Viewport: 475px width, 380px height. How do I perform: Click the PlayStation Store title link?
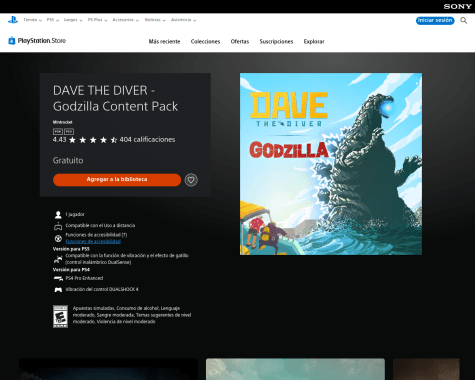click(41, 41)
